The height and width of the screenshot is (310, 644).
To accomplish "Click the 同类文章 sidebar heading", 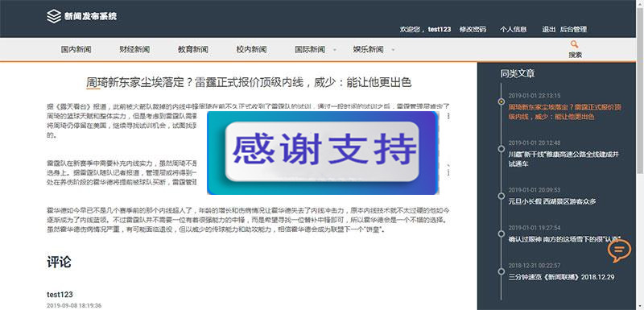I will tap(518, 74).
